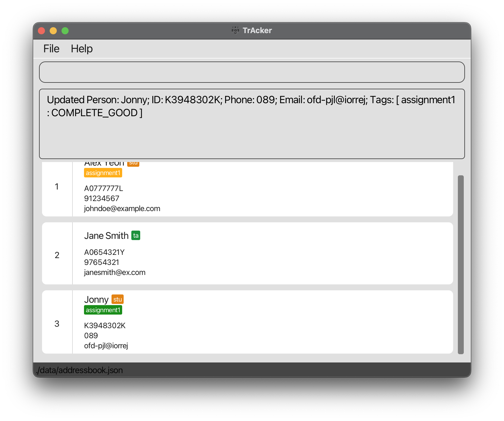
Task: Click ID A0777777L
Action: coord(104,188)
